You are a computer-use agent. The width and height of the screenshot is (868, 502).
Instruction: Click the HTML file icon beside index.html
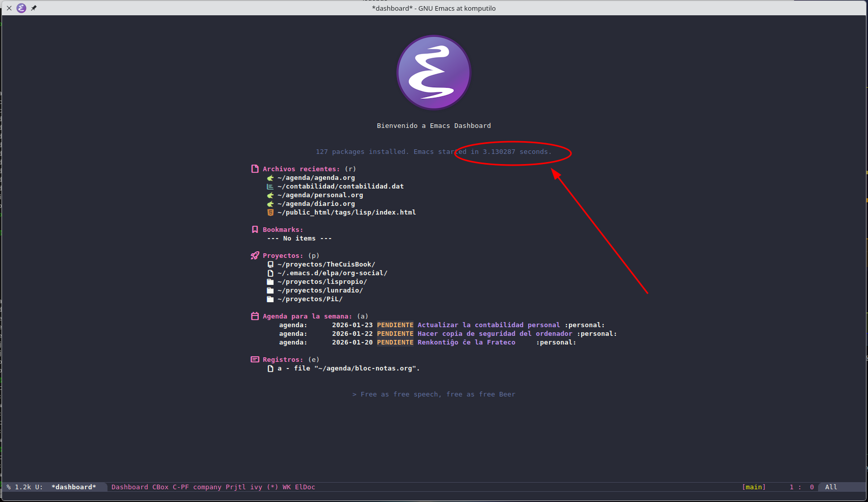(x=270, y=213)
